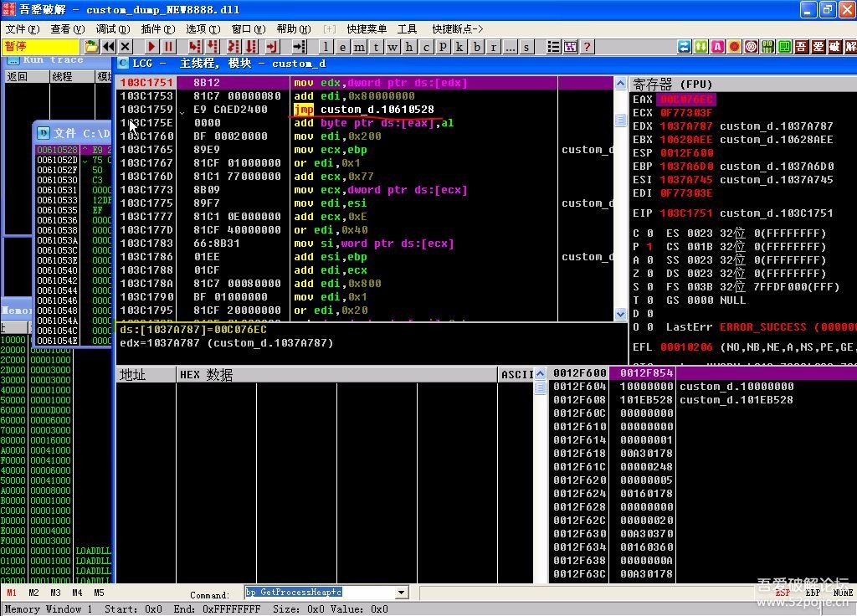Open debugging options list icon

554,47
